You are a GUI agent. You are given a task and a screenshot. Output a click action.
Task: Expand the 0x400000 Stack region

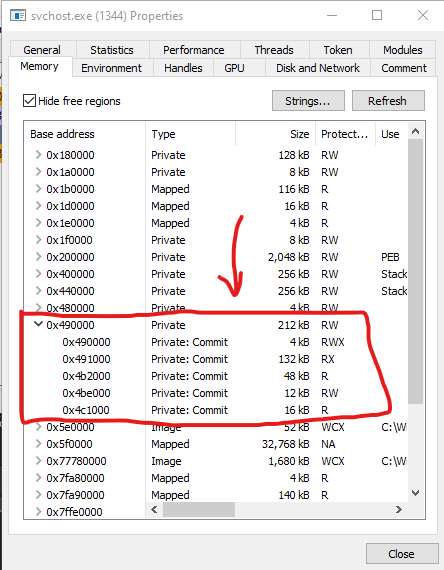click(x=38, y=274)
